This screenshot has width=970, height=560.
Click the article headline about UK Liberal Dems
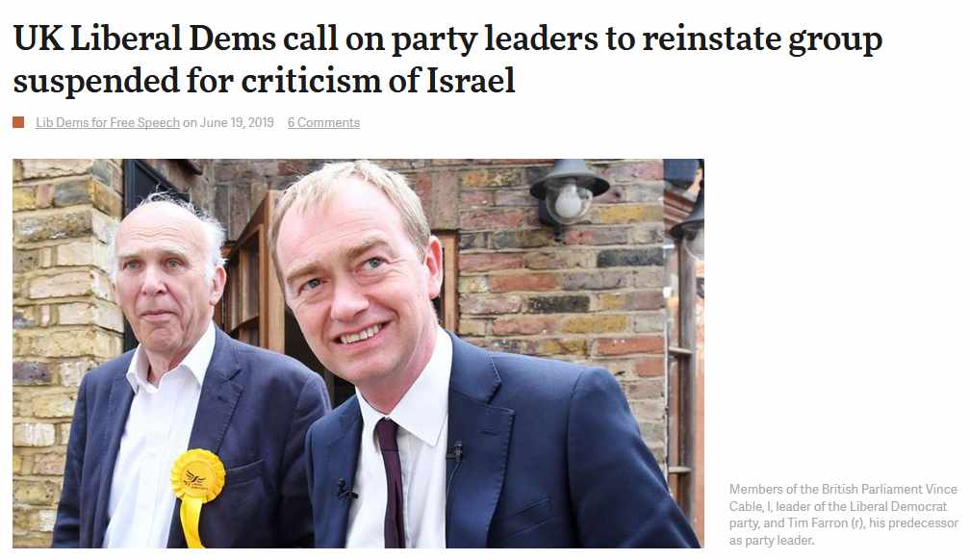coord(447,60)
